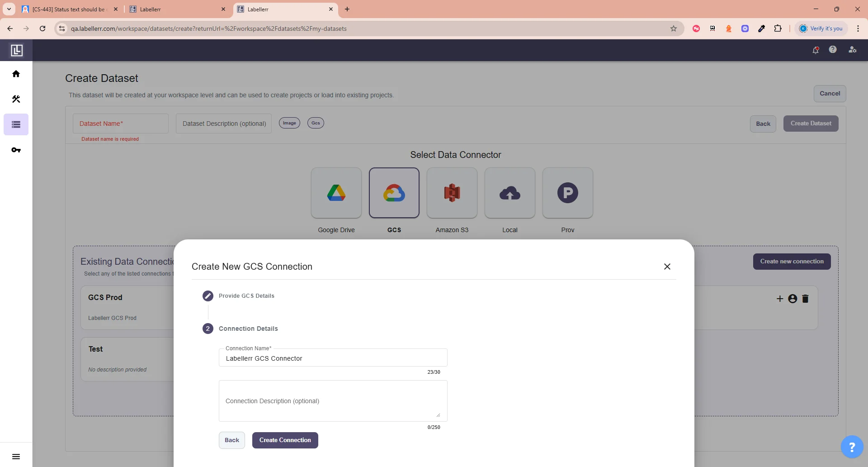
Task: Click the plus icon on GCS Prod row
Action: tap(780, 299)
